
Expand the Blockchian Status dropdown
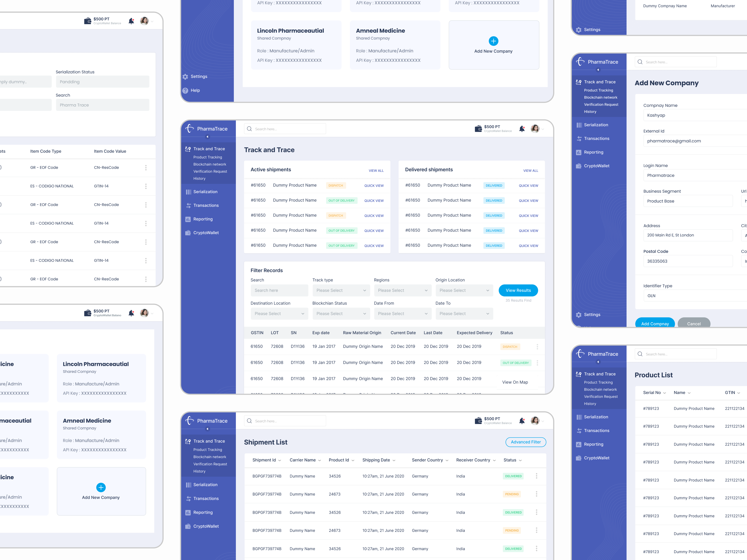tap(341, 314)
